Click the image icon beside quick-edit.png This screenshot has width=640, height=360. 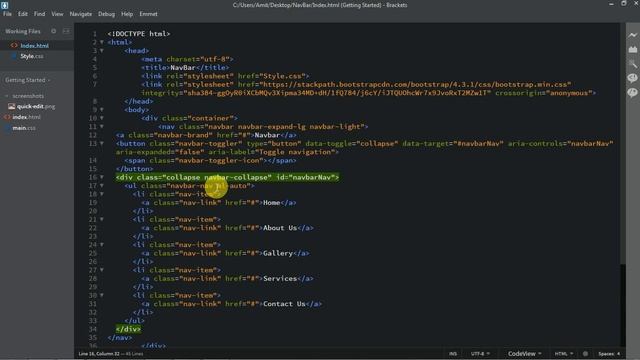(11, 107)
